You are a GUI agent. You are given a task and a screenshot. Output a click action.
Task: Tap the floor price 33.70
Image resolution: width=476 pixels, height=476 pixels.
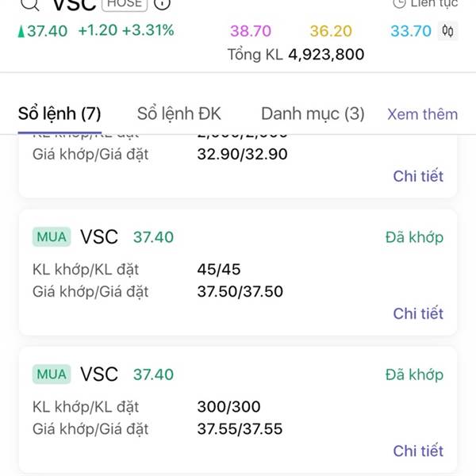pyautogui.click(x=411, y=31)
